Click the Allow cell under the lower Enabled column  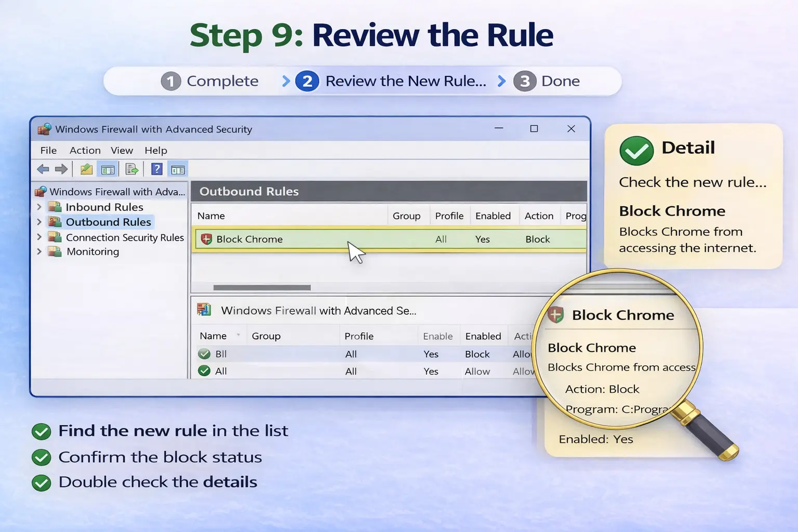point(477,371)
